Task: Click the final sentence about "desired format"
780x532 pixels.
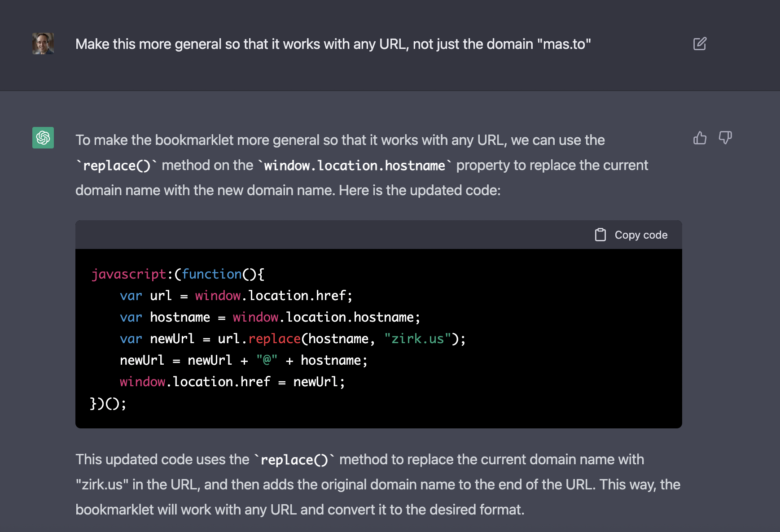Action: point(299,510)
